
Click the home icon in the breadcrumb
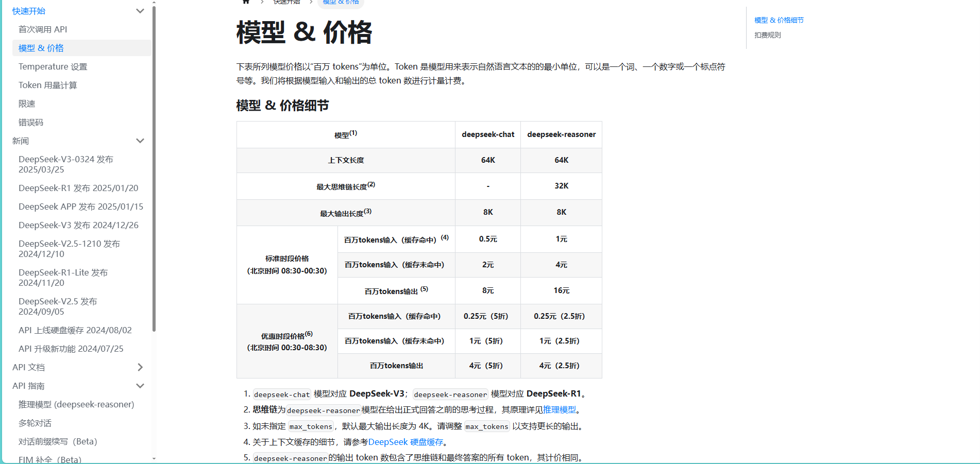click(x=246, y=2)
